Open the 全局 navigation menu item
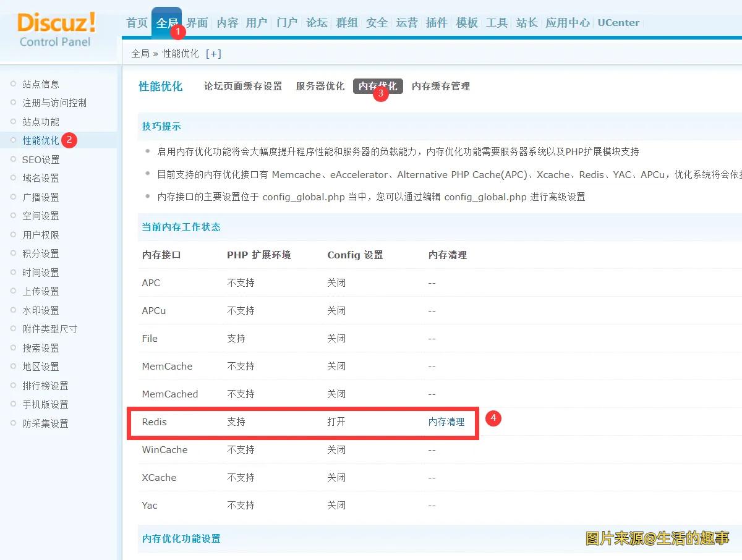Screen dimensions: 742x560 pos(166,22)
